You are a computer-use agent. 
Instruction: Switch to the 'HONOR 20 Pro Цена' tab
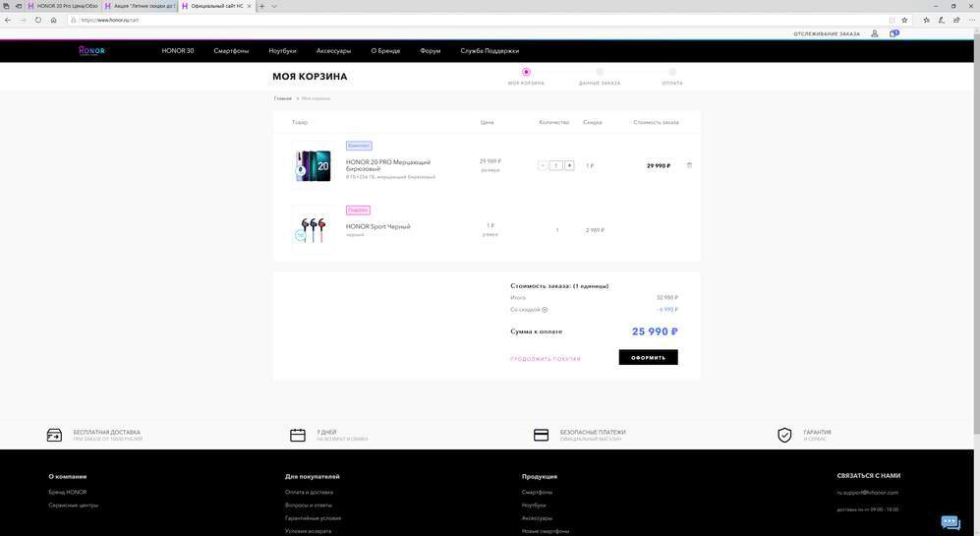[x=64, y=6]
